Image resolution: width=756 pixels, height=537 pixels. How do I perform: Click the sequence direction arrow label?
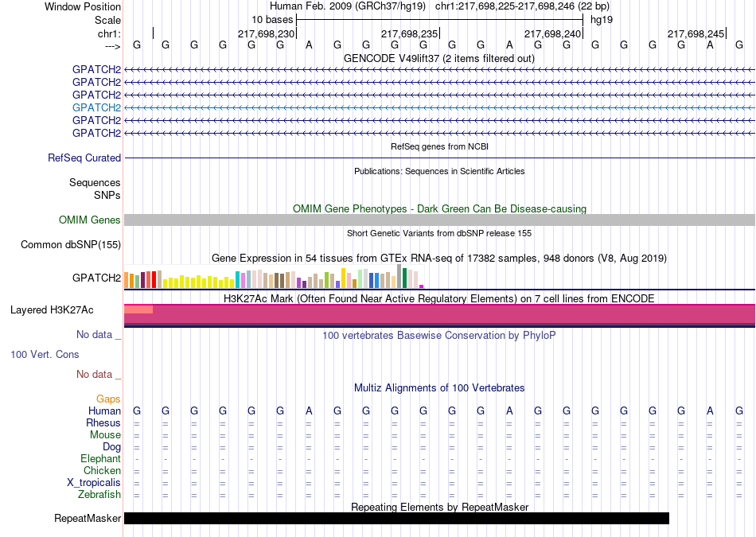coord(113,46)
